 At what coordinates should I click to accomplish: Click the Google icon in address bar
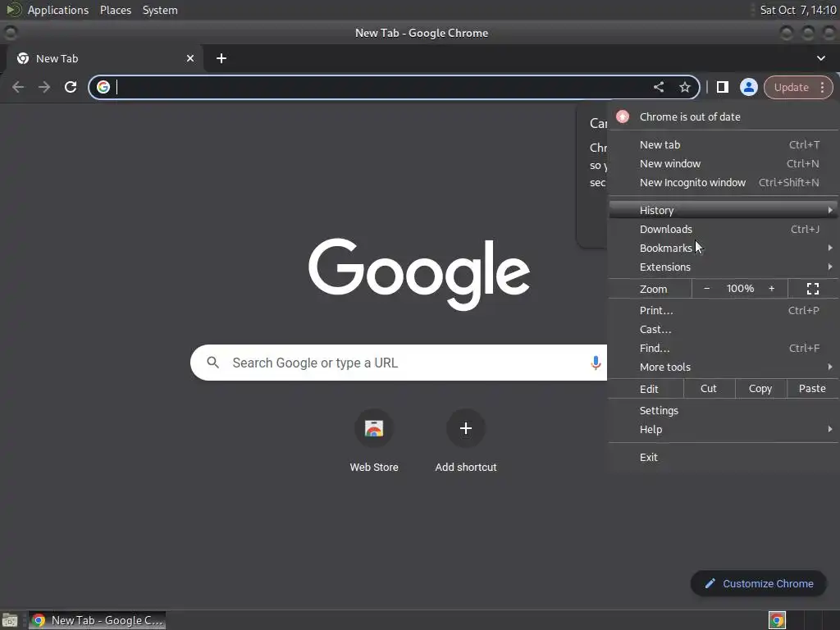coord(103,87)
